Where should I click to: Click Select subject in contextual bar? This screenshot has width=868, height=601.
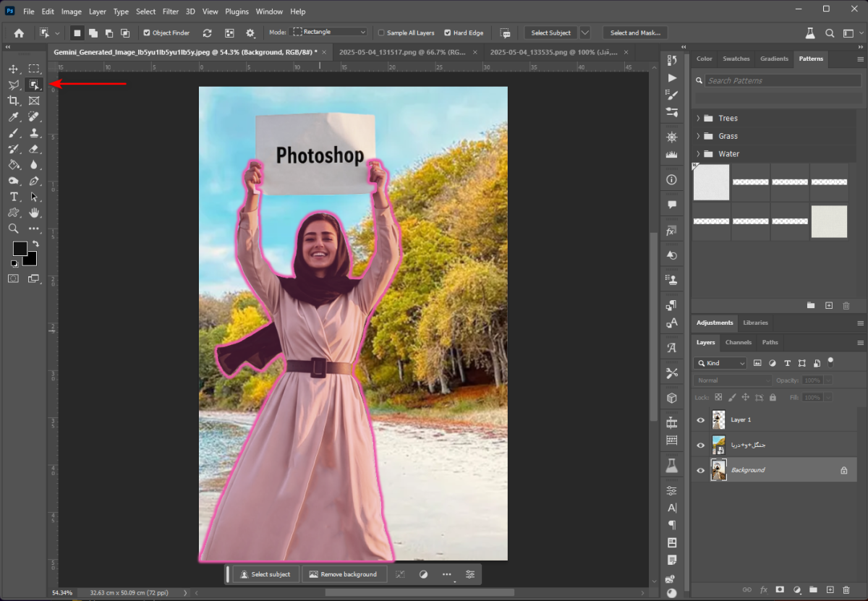point(265,574)
